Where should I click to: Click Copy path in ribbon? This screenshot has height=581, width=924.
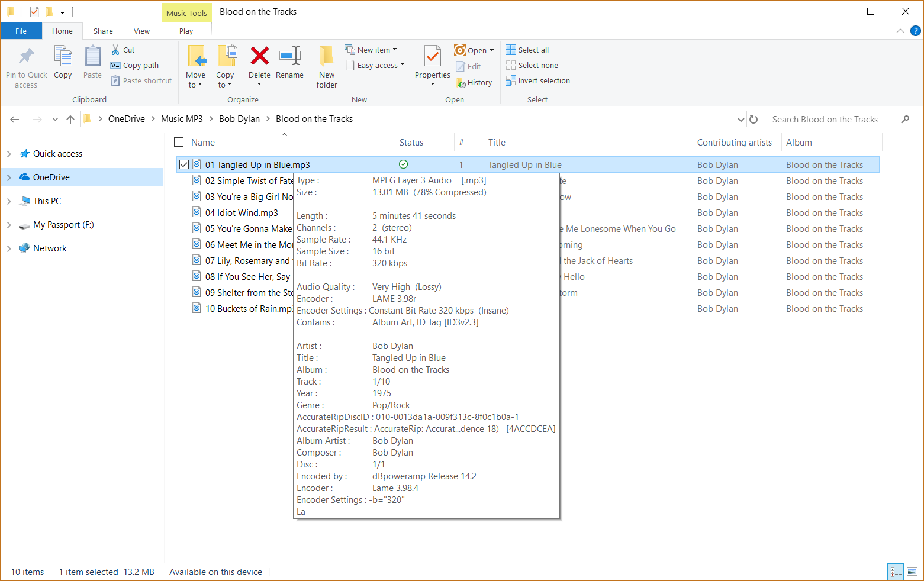pos(135,65)
